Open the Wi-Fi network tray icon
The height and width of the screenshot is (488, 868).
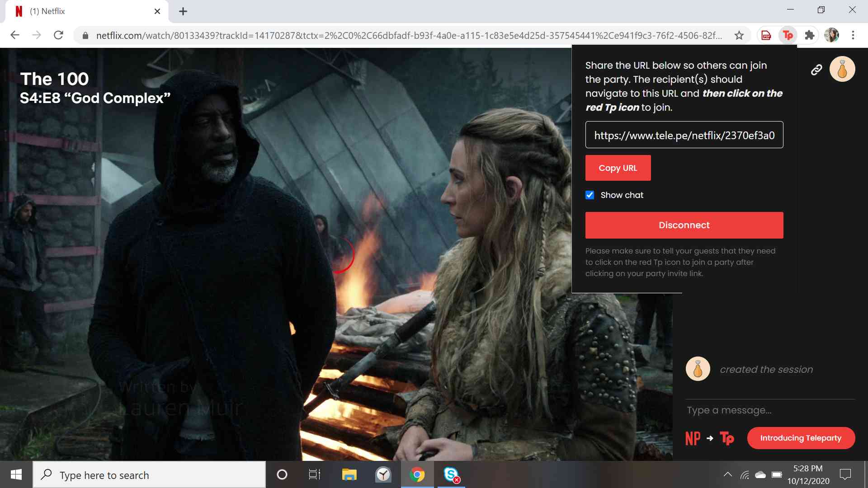(x=745, y=474)
